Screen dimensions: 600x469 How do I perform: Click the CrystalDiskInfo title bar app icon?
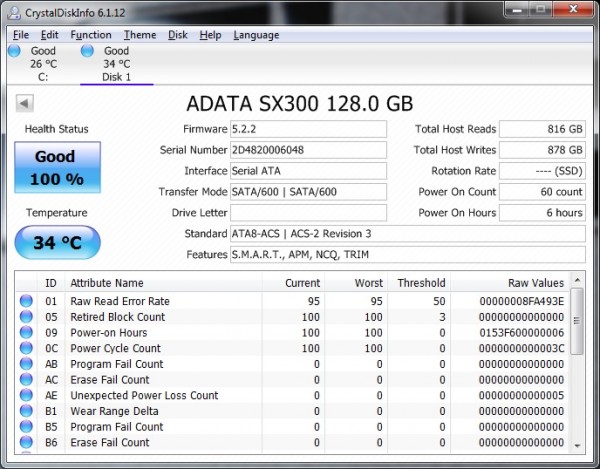[14, 12]
